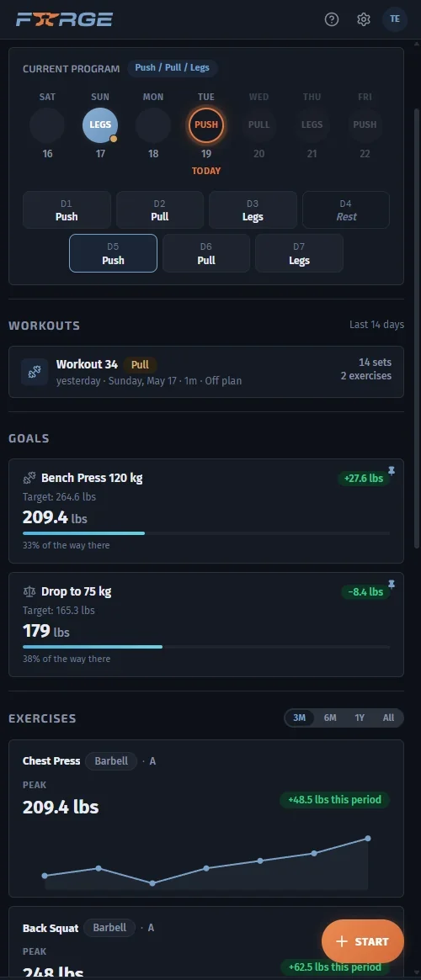Open Workout 34 Pull entry
Viewport: 421px width, 980px height.
(x=205, y=372)
